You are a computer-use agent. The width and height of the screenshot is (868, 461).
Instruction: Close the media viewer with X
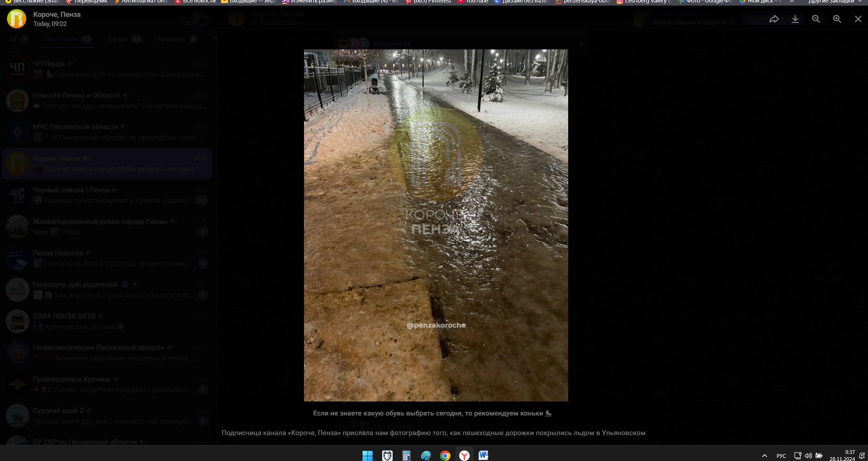pyautogui.click(x=858, y=19)
